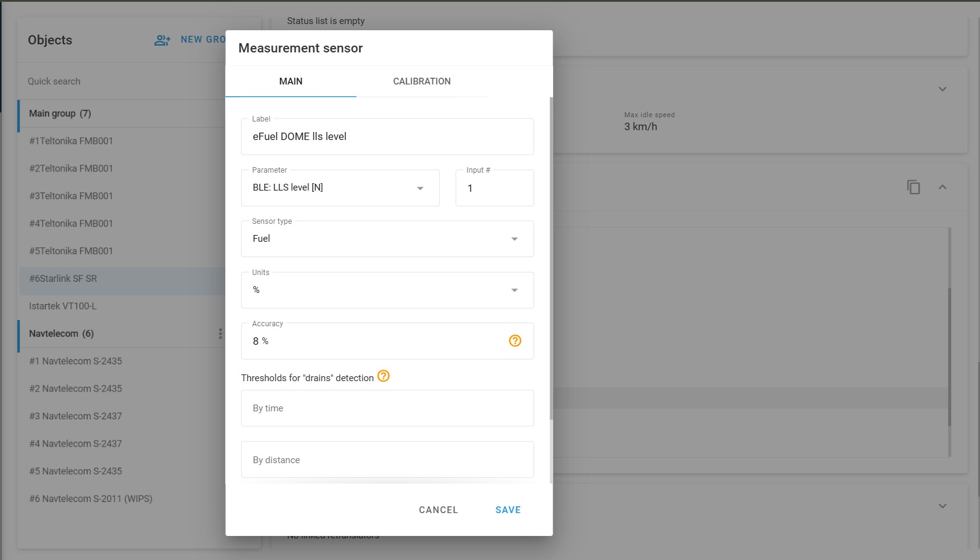Select #3 Navtelecom S-2437 object

pos(122,416)
